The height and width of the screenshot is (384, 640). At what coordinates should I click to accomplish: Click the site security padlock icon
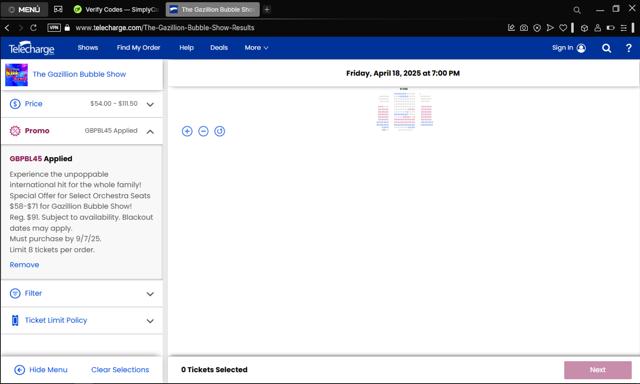click(67, 27)
